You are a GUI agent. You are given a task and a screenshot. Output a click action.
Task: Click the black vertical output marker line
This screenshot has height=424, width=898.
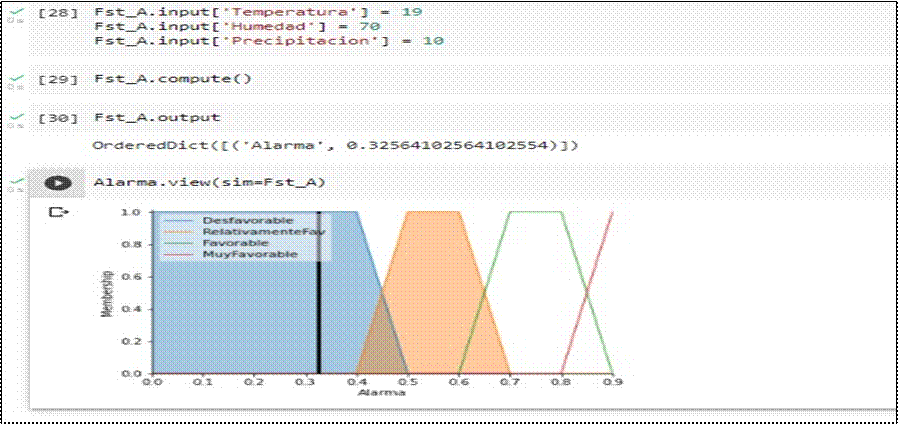[x=319, y=300]
